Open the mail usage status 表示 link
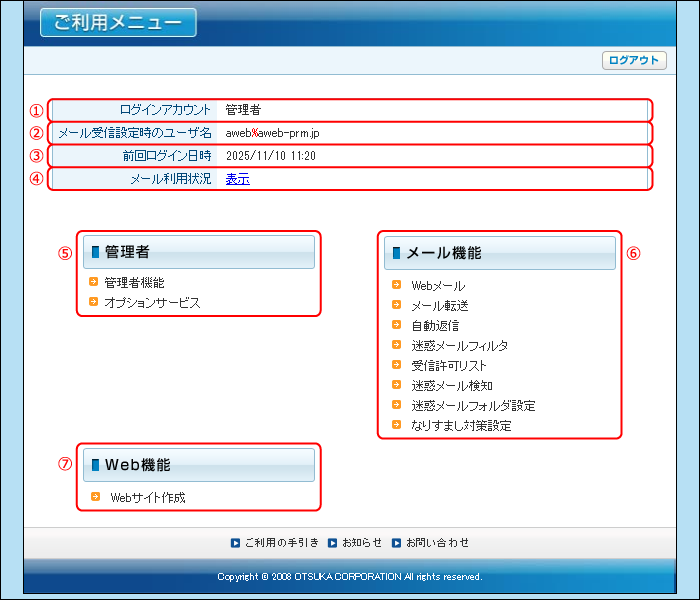Screen dimensions: 700x600 coord(237,179)
